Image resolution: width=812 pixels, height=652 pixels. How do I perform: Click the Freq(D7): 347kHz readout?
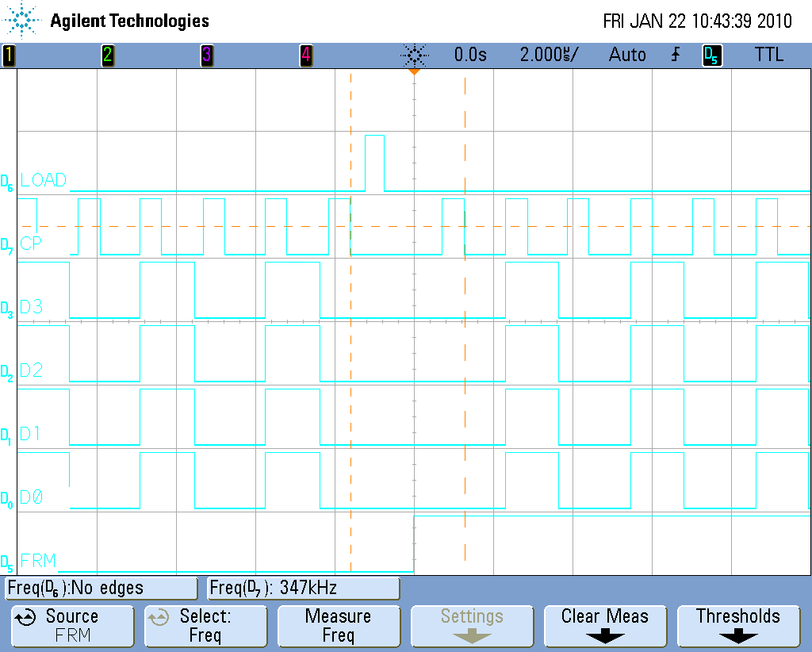(x=303, y=589)
